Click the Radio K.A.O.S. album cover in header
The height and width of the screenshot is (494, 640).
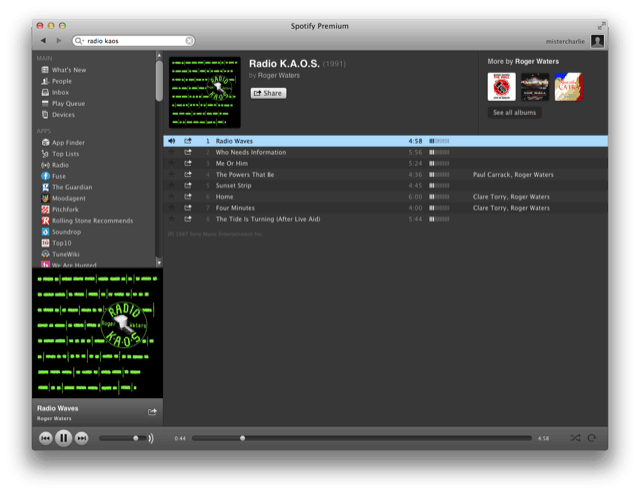pos(204,92)
